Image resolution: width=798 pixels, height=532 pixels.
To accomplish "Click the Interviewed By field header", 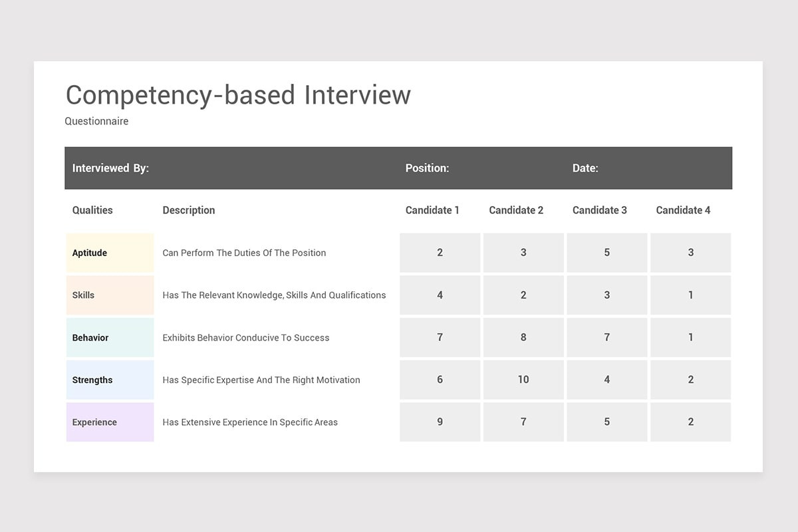I will pyautogui.click(x=110, y=168).
